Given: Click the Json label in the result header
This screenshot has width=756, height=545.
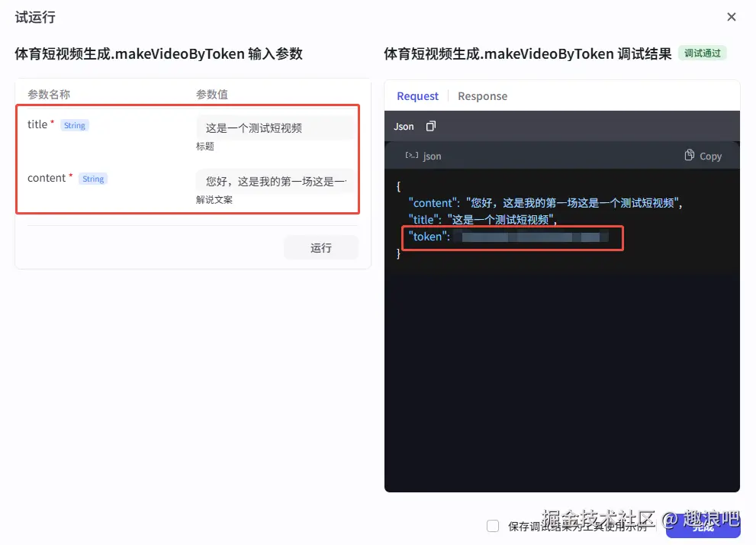Looking at the screenshot, I should 404,127.
